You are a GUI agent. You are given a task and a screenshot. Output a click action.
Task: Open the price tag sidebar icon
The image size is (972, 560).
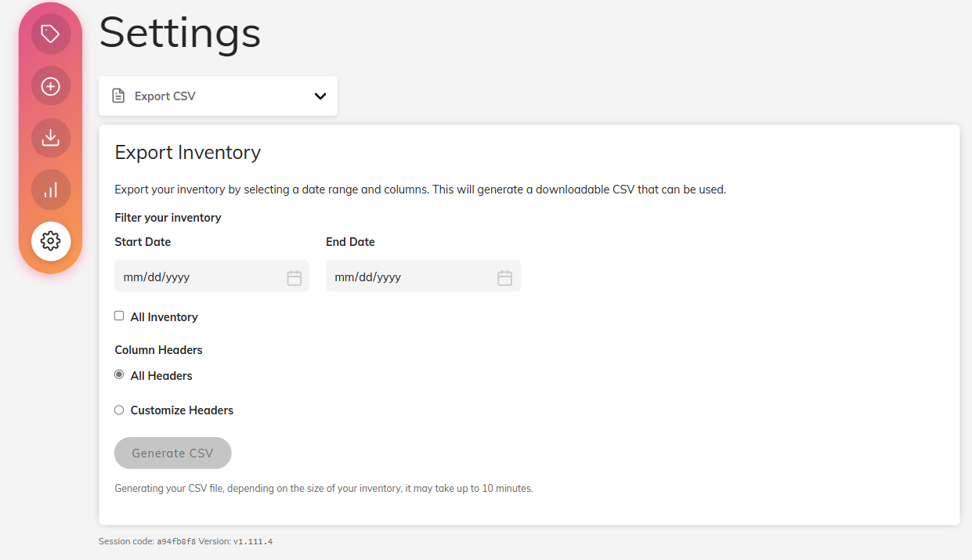click(x=51, y=34)
